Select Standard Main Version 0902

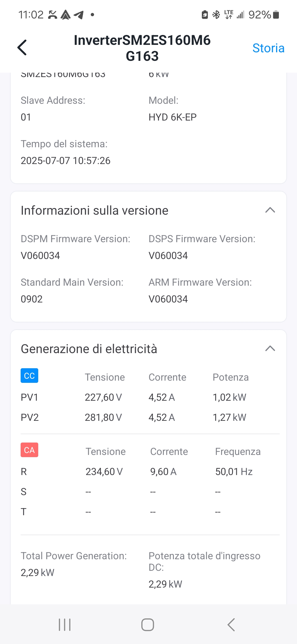pos(32,299)
